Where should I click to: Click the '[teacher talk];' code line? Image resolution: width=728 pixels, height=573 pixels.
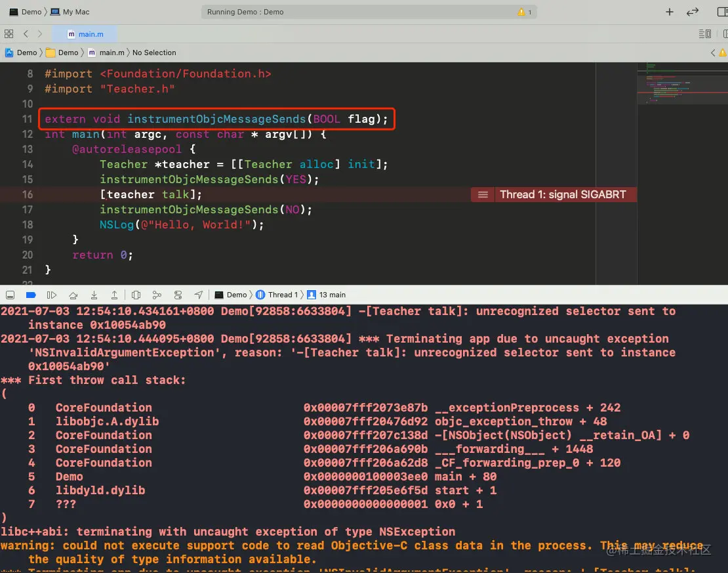point(151,195)
